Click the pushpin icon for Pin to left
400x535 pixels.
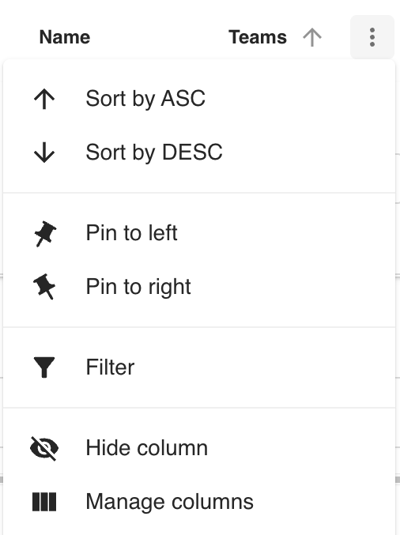[x=45, y=233]
